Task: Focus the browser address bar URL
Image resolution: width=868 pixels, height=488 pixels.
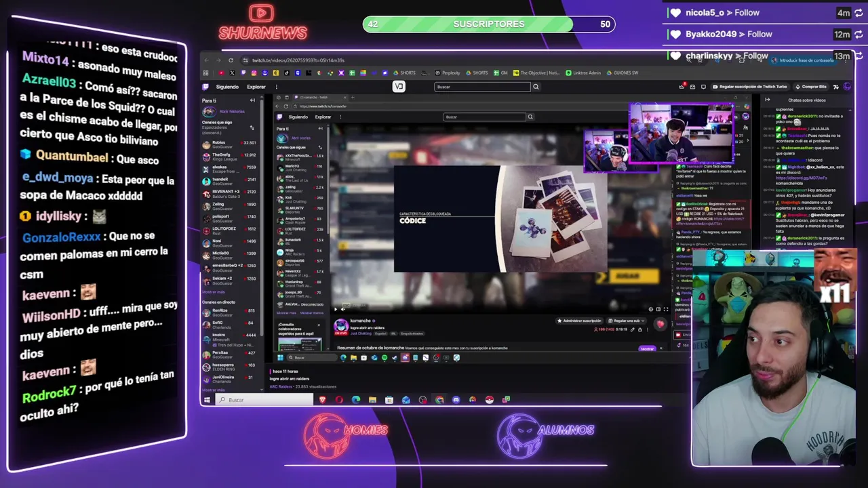Action: point(298,60)
